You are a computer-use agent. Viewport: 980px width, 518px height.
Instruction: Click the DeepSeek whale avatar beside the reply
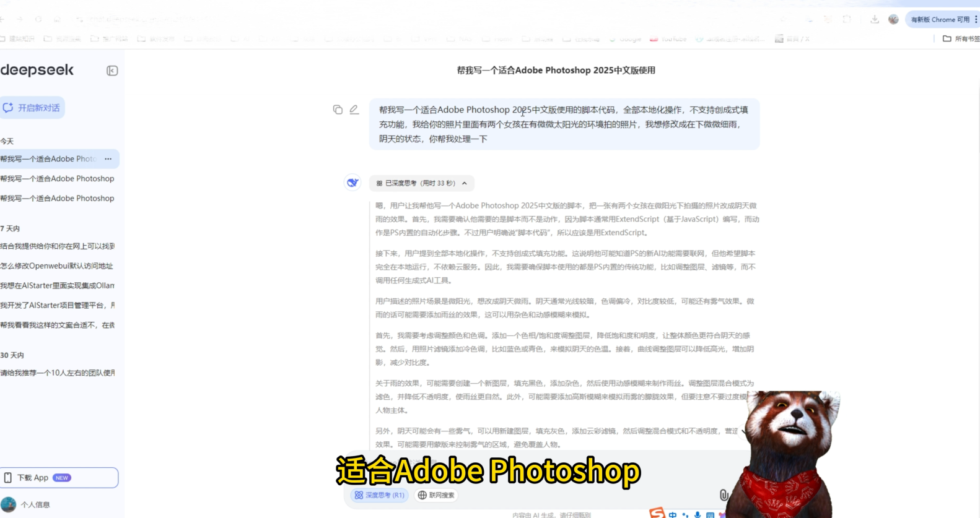click(x=353, y=183)
